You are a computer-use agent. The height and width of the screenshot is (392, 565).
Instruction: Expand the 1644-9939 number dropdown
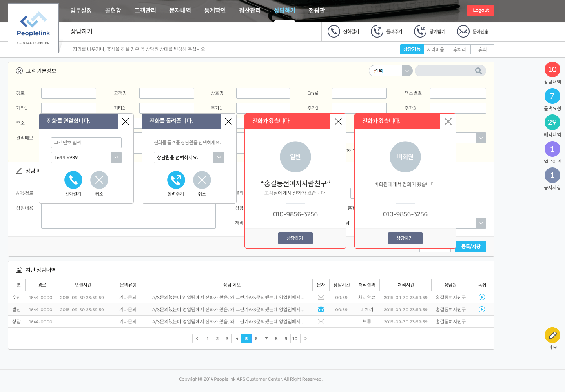tap(116, 158)
